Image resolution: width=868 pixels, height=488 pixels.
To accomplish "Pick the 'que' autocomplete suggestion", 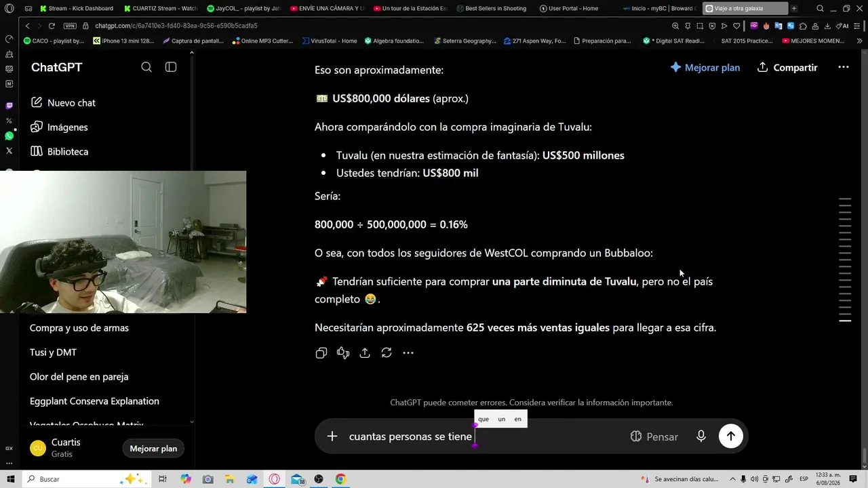I will pyautogui.click(x=484, y=419).
